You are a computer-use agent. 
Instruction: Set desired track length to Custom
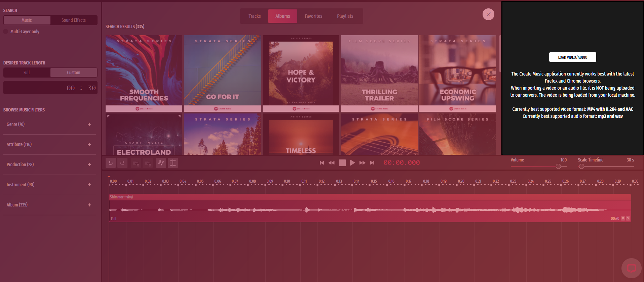tap(74, 73)
